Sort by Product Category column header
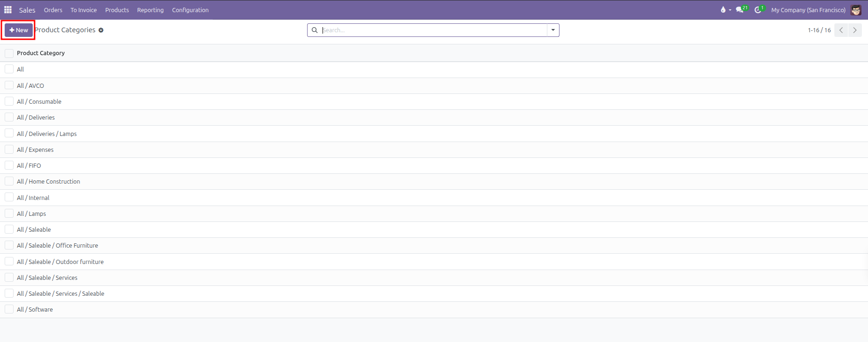 pos(41,53)
